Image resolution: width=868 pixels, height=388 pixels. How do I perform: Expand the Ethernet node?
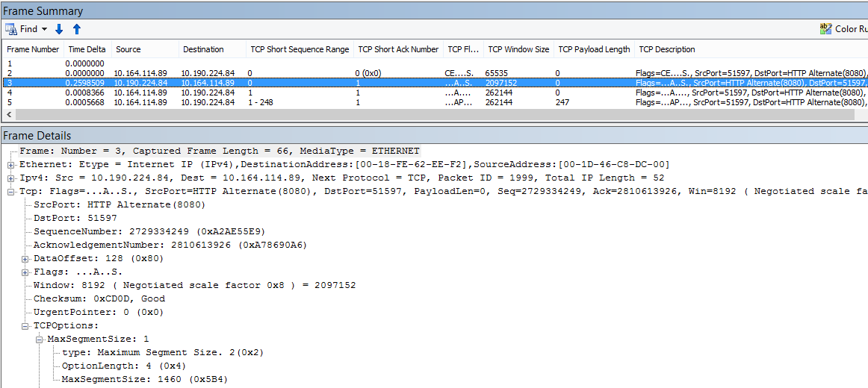pyautogui.click(x=10, y=165)
